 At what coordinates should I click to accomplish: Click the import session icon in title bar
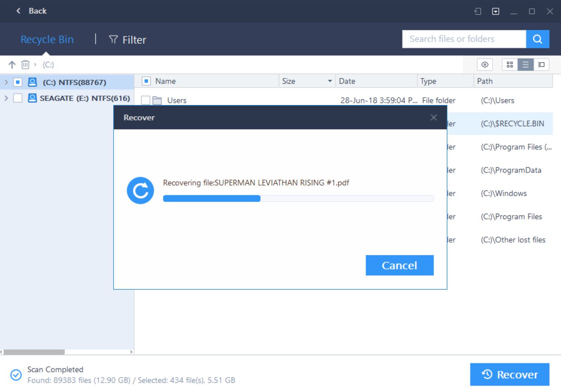coord(478,11)
